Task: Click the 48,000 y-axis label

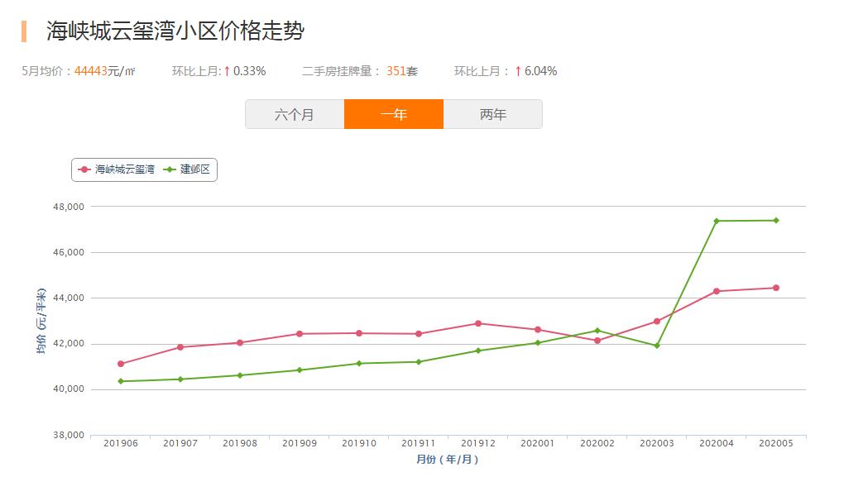Action: pos(69,207)
